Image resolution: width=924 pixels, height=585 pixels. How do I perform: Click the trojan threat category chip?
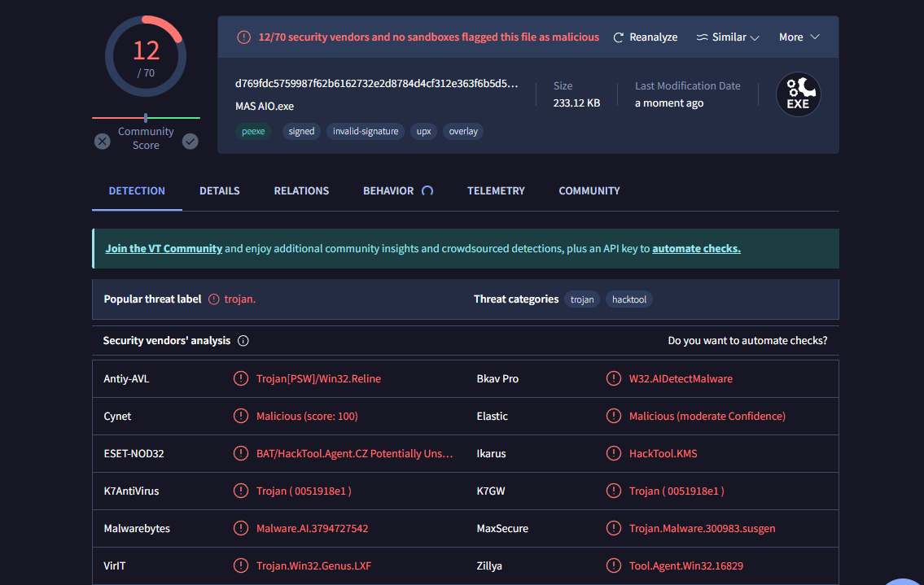[582, 299]
